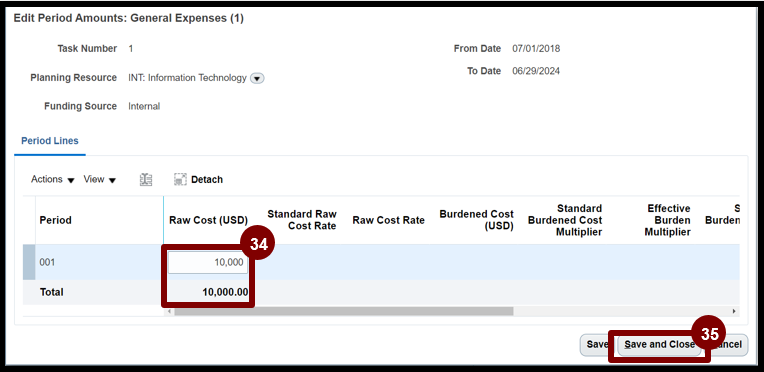Open the View menu
This screenshot has width=764, height=372.
99,179
